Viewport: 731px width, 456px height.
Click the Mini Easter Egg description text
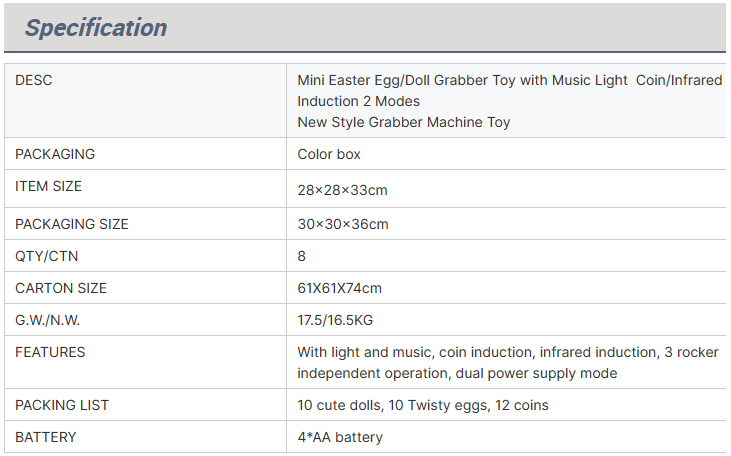[510, 101]
